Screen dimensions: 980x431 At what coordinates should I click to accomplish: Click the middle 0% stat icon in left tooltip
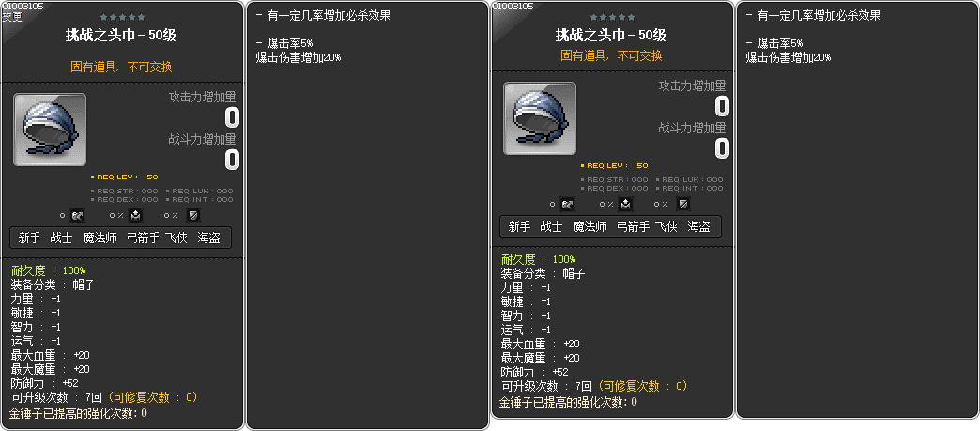coord(137,215)
